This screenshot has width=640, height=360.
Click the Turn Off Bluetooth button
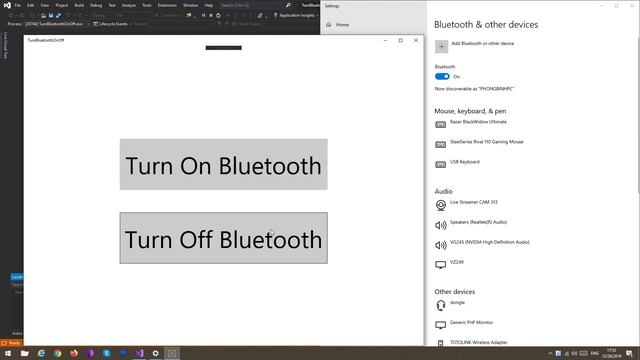(x=224, y=238)
